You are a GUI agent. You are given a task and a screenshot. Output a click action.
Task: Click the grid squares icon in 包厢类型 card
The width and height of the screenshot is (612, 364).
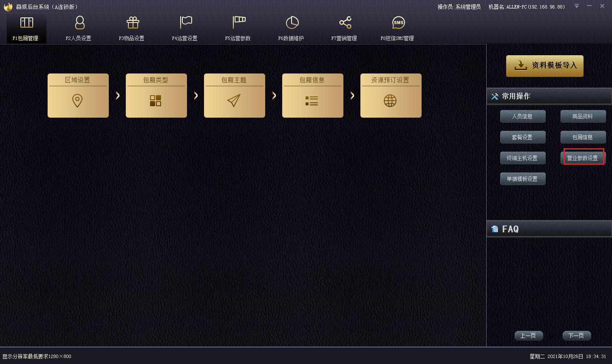(x=156, y=101)
